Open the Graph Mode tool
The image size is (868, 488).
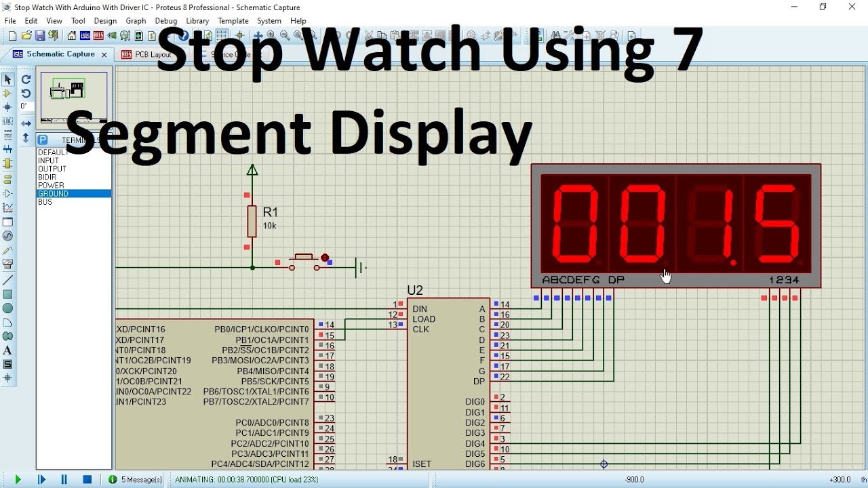[7, 208]
